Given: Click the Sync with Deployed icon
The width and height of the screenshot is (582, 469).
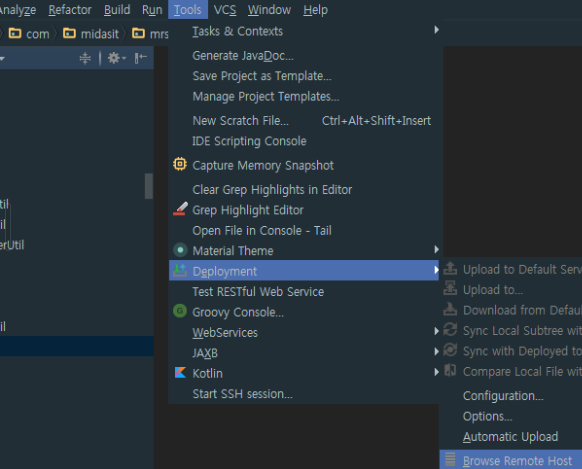Looking at the screenshot, I should (x=450, y=350).
